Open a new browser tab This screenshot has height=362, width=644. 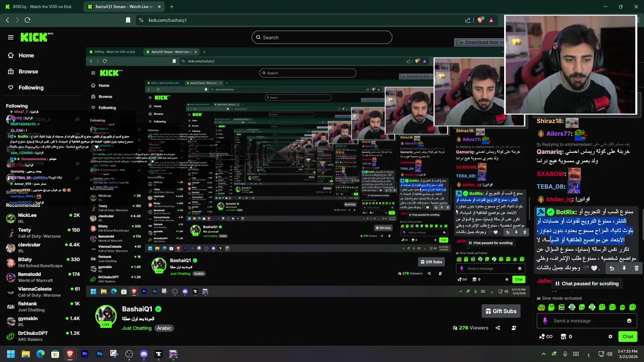point(172,7)
